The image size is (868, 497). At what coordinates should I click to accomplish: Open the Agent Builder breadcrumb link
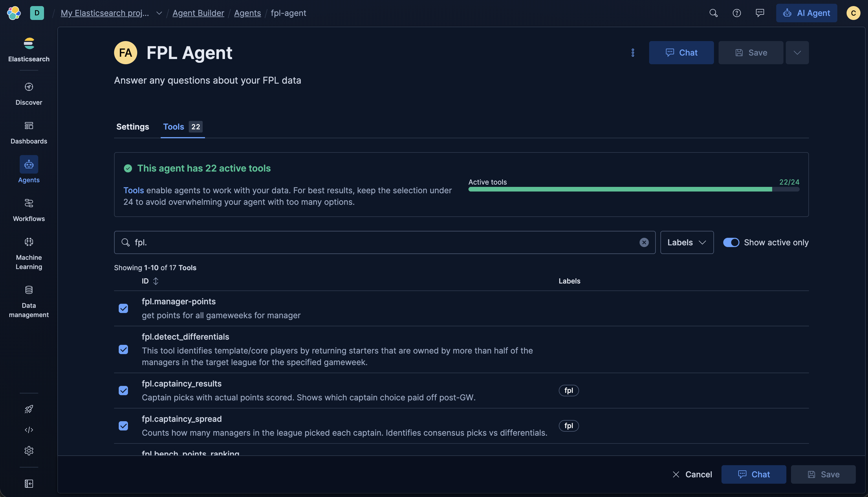(198, 13)
